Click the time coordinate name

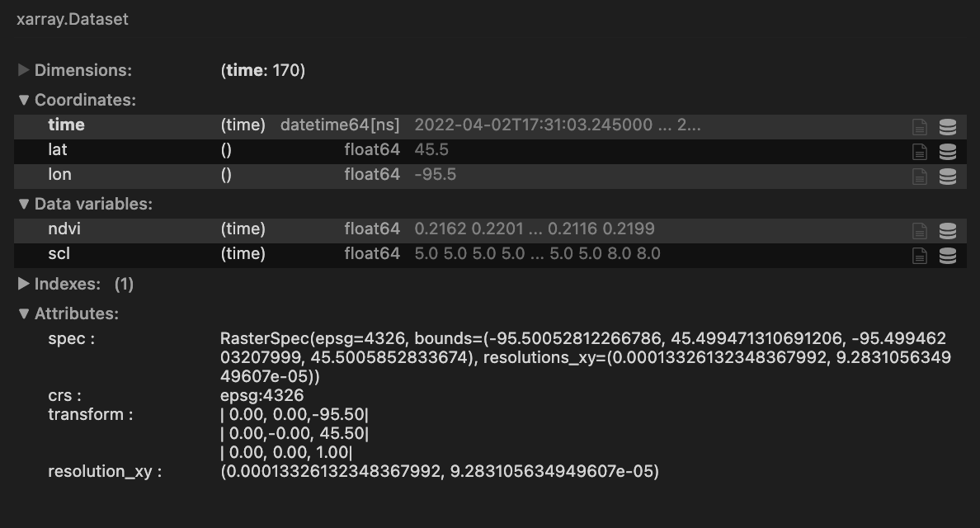pyautogui.click(x=66, y=125)
